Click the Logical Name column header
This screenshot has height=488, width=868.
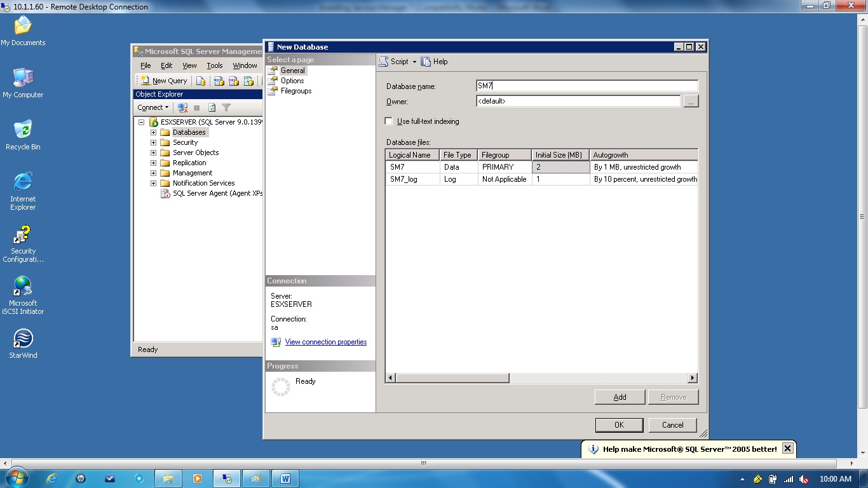[412, 155]
